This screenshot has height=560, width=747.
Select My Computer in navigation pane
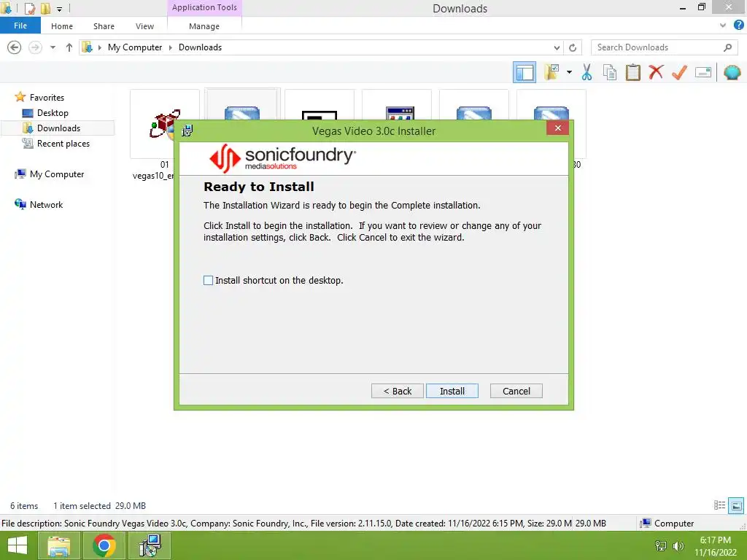click(x=57, y=174)
